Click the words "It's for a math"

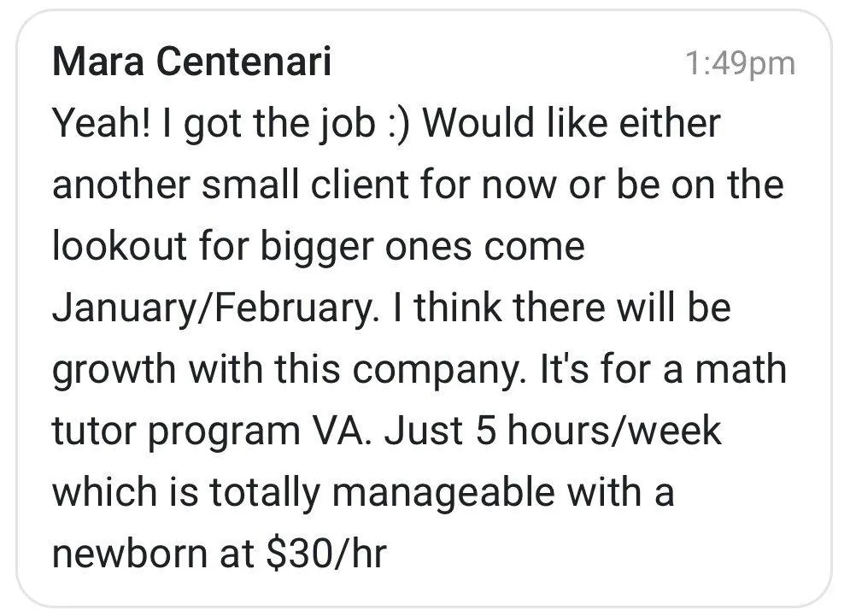pos(654,370)
